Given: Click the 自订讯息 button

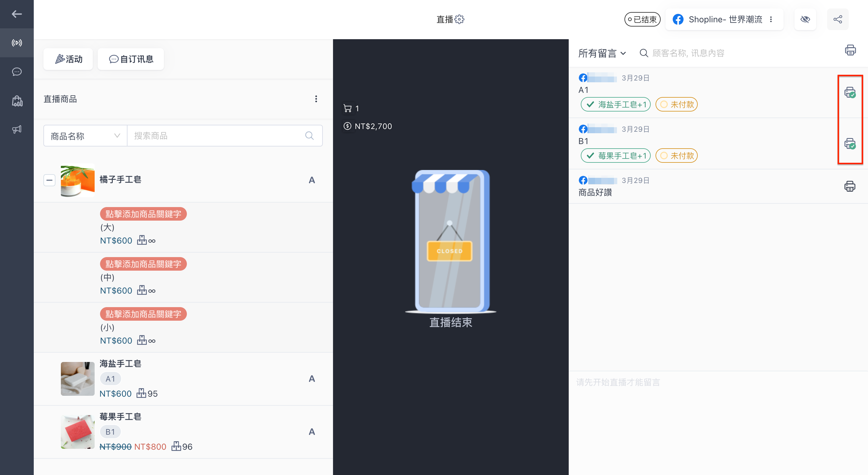Looking at the screenshot, I should 131,59.
